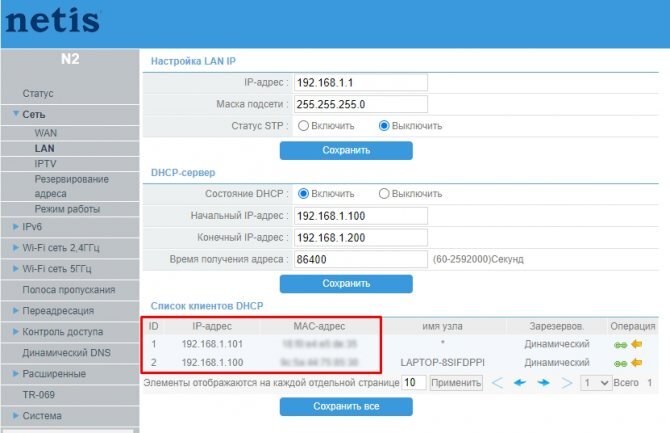
Task: Go to the first page arrow
Action: [x=497, y=383]
